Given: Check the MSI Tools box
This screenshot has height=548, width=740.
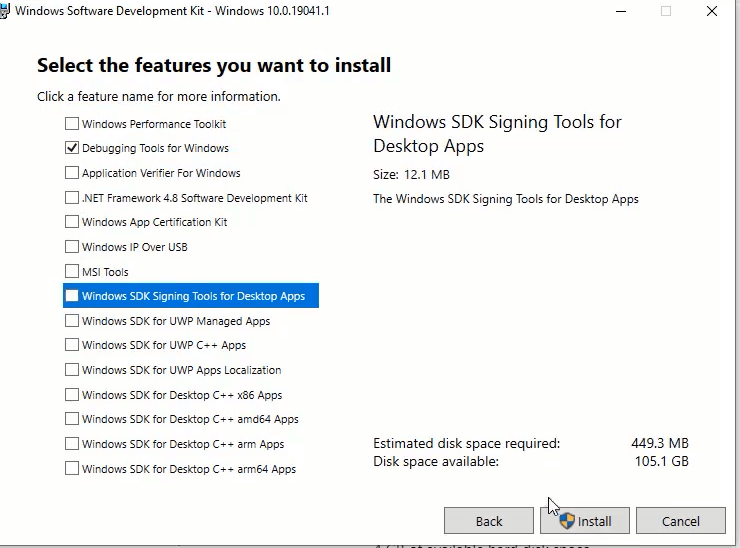Looking at the screenshot, I should [x=72, y=271].
